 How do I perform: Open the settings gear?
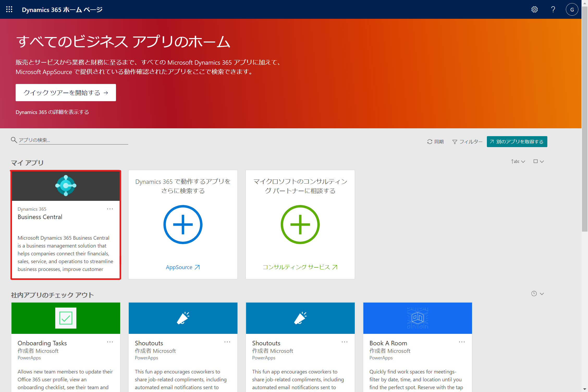pyautogui.click(x=535, y=9)
